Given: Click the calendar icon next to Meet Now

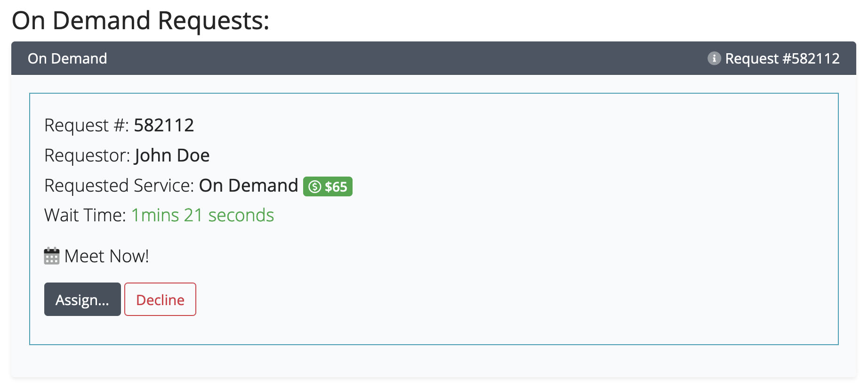Looking at the screenshot, I should pyautogui.click(x=51, y=256).
